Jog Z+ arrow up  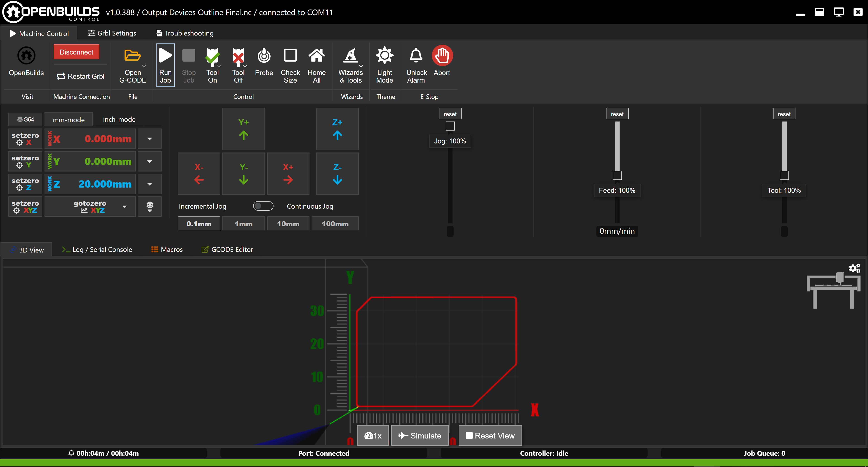(x=337, y=129)
